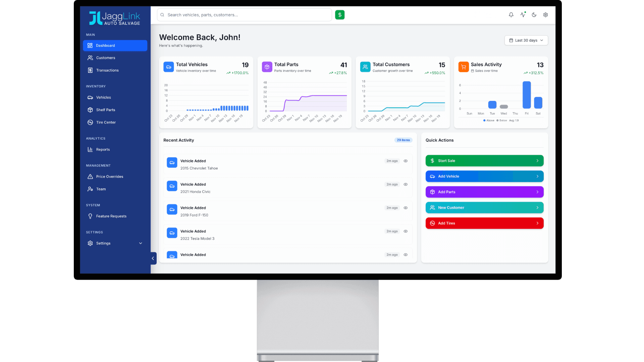
Task: View the 2021 Honda Civic entry eye icon
Action: [x=406, y=184]
